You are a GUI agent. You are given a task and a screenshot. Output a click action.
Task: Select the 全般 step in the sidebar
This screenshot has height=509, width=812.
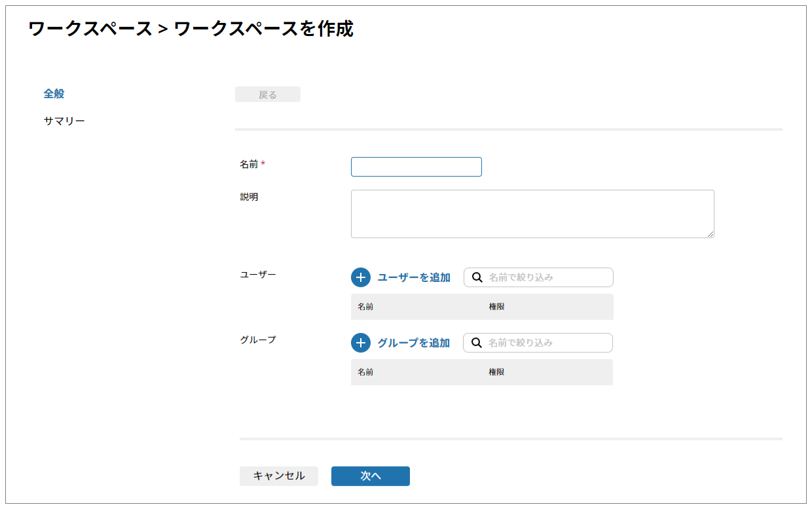(54, 94)
